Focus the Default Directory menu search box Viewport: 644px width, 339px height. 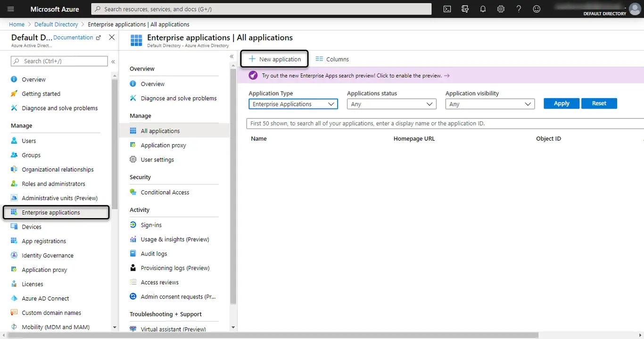pos(59,61)
